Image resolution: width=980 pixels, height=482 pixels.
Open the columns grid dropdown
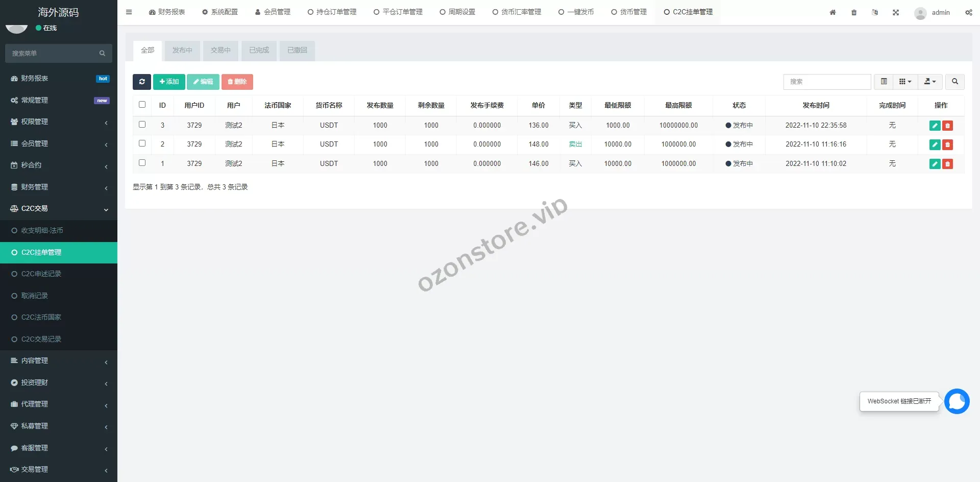pos(905,82)
